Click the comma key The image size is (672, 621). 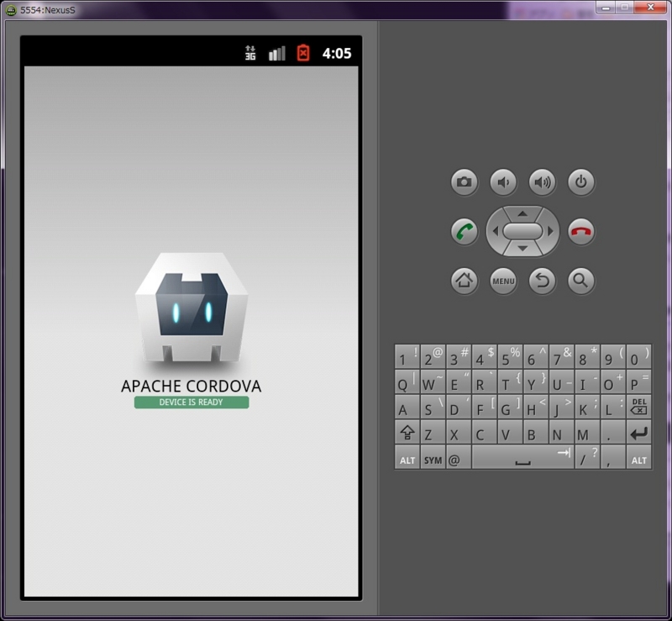coord(613,457)
